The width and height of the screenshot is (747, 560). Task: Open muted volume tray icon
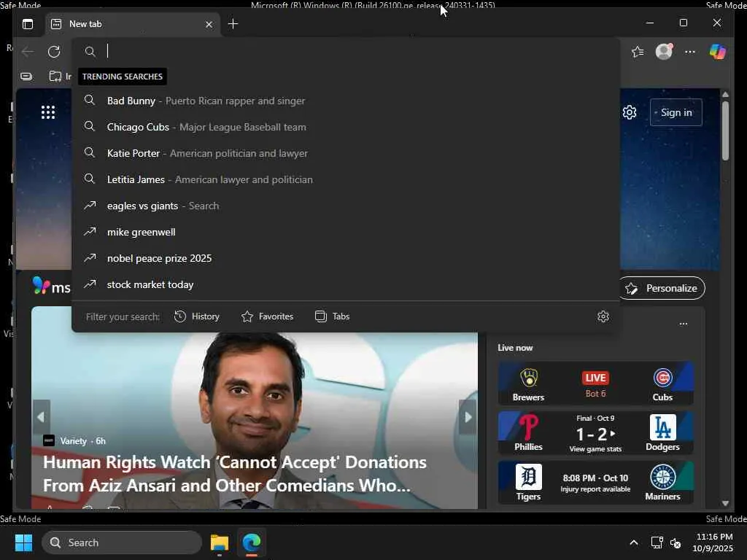[676, 542]
